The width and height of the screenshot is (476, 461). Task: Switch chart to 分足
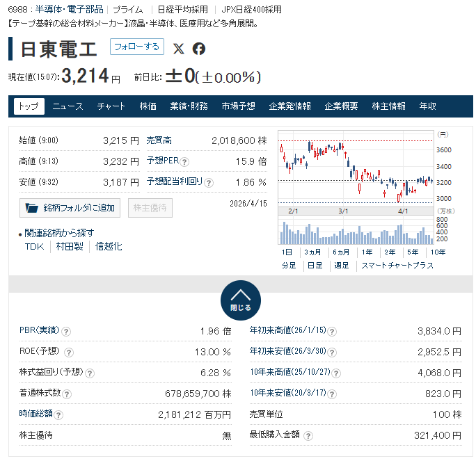tap(289, 266)
